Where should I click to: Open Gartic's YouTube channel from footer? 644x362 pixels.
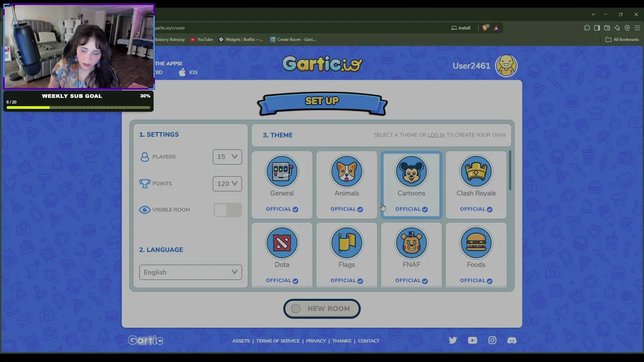(472, 340)
